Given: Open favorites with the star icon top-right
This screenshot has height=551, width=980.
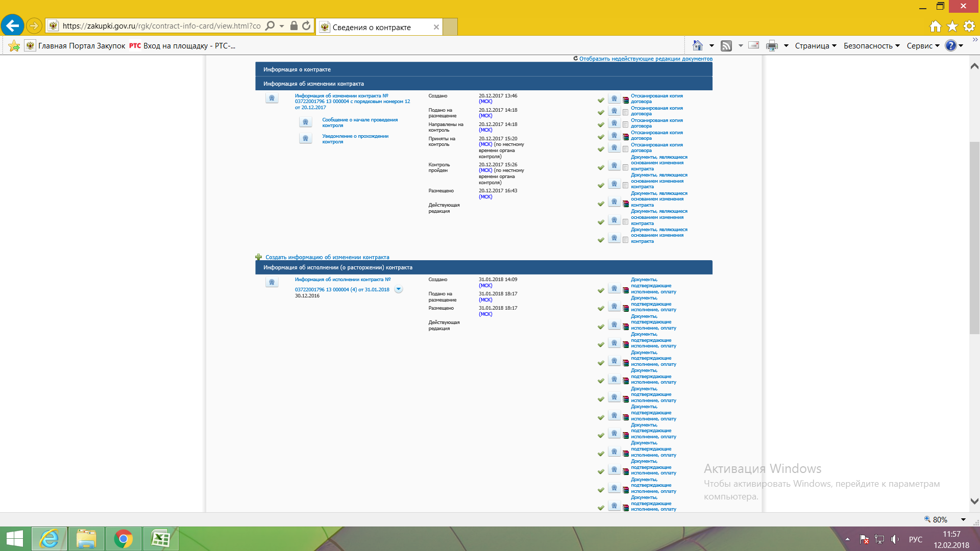Looking at the screenshot, I should click(952, 26).
